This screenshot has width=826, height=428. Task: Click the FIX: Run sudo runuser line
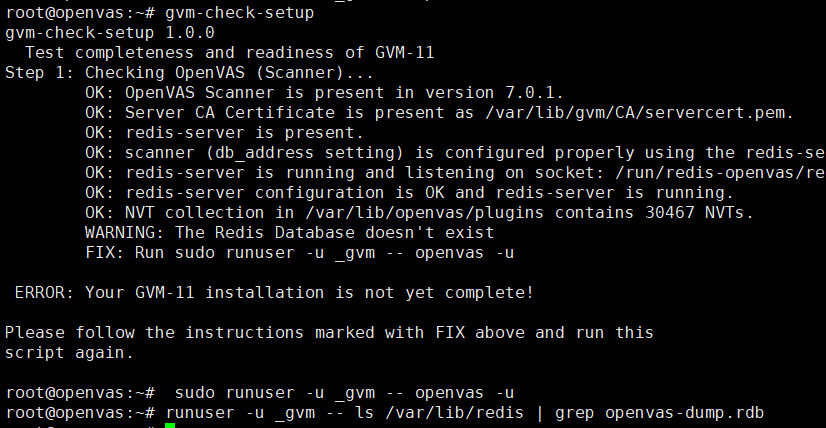click(x=300, y=252)
